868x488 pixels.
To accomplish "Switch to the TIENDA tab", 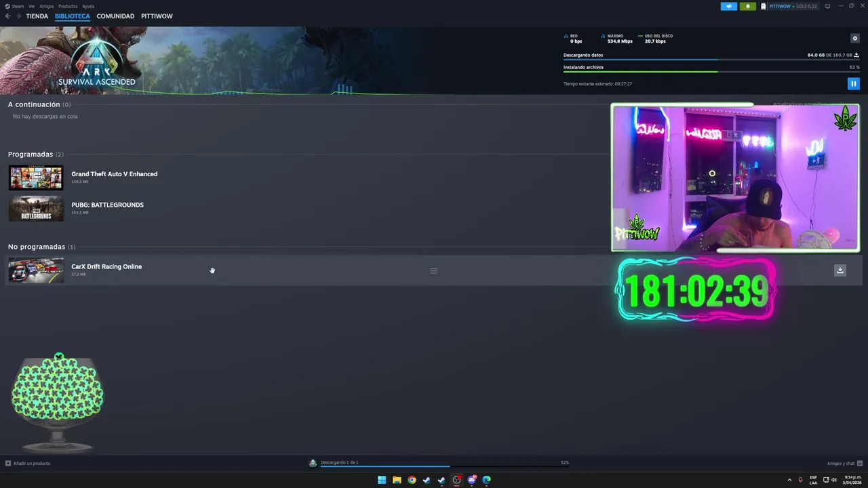I will tap(37, 16).
